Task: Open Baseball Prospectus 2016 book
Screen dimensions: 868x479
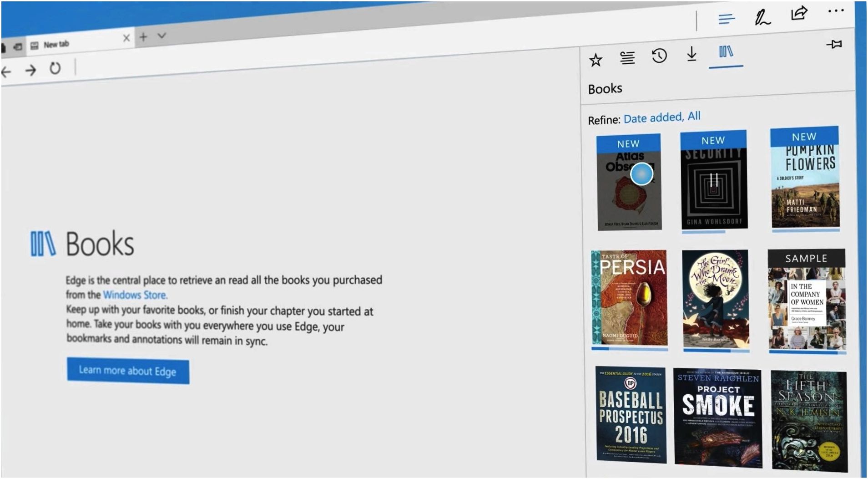Action: pyautogui.click(x=631, y=415)
